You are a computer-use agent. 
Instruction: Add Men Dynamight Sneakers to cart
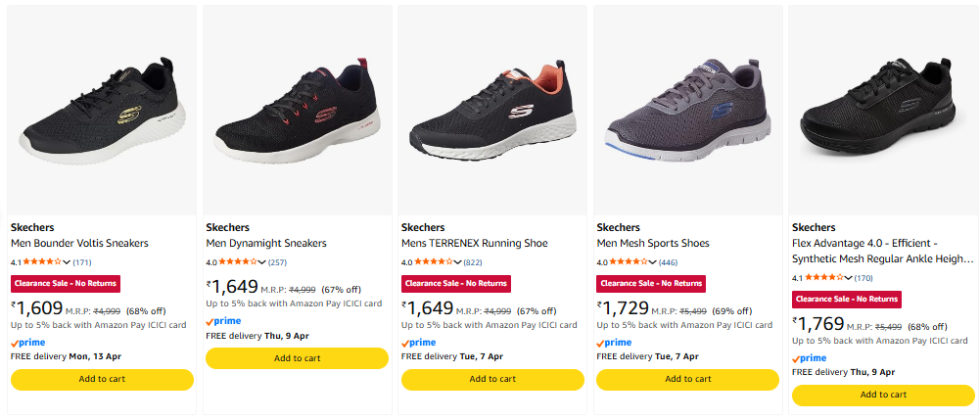click(x=297, y=358)
